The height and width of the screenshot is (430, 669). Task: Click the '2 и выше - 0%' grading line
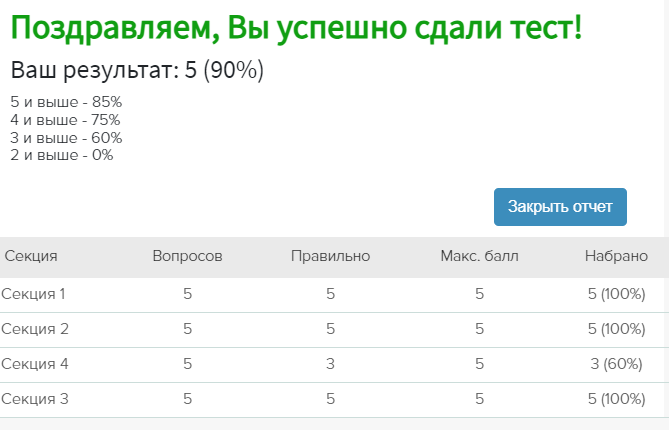tap(61, 155)
